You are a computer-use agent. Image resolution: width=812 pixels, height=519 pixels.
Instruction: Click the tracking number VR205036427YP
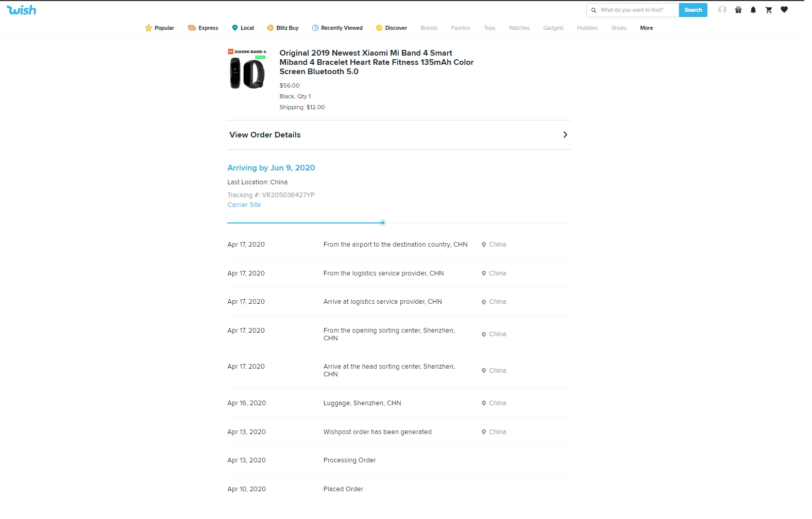[288, 195]
